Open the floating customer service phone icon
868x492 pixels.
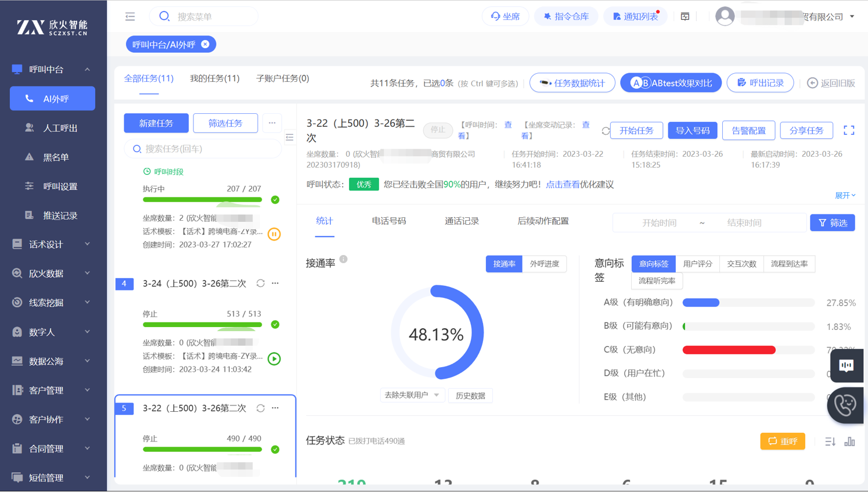(x=845, y=405)
